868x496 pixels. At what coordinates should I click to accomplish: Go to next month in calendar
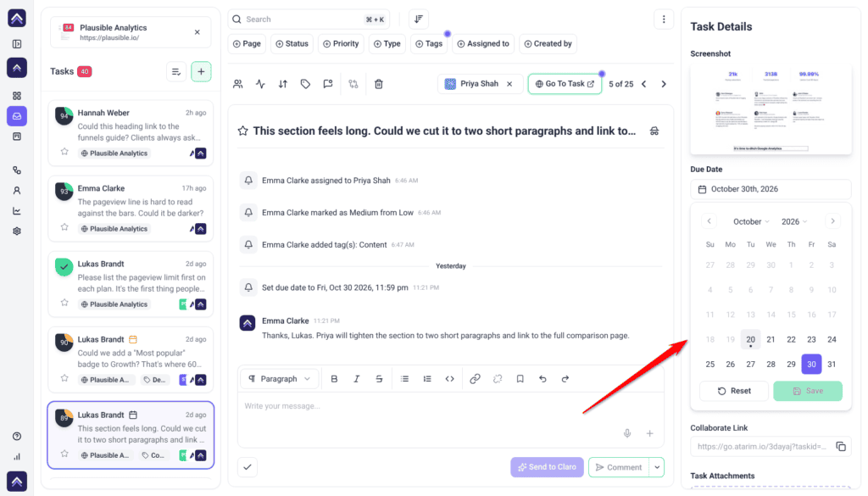[832, 221]
